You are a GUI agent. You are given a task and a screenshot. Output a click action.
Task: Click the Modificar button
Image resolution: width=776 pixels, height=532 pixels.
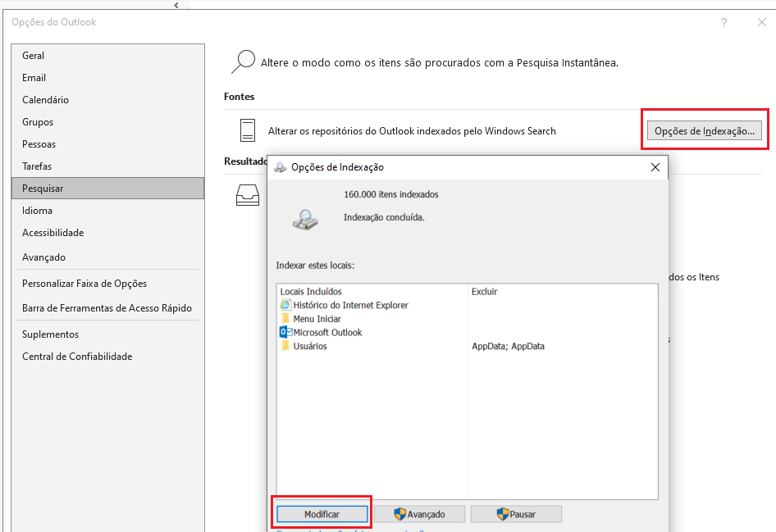(x=322, y=514)
